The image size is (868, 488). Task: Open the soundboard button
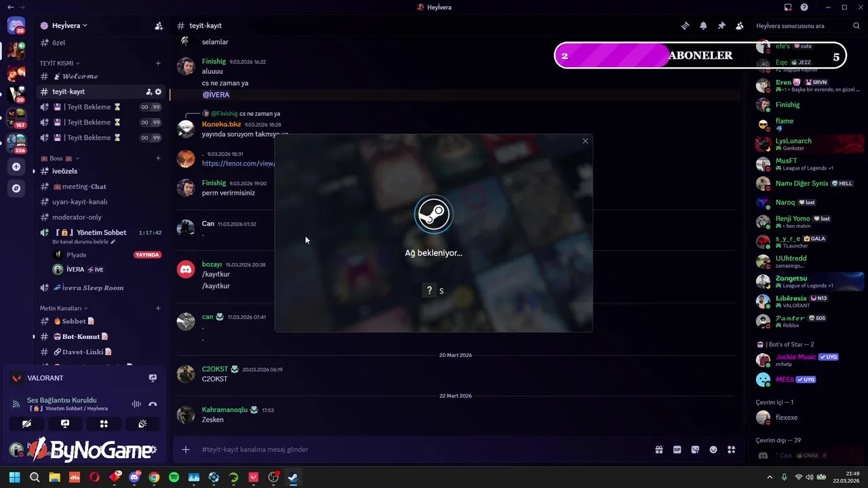142,424
